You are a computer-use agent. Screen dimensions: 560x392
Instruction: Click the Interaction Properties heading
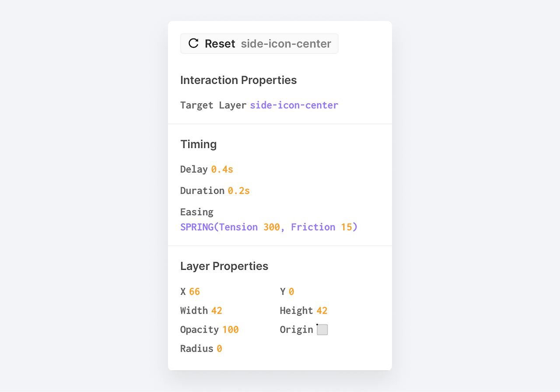pyautogui.click(x=238, y=80)
